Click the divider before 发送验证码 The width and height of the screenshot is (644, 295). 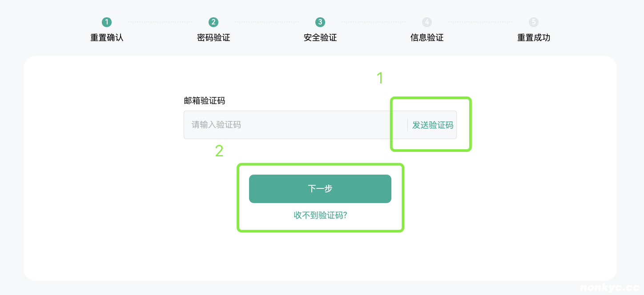(408, 125)
